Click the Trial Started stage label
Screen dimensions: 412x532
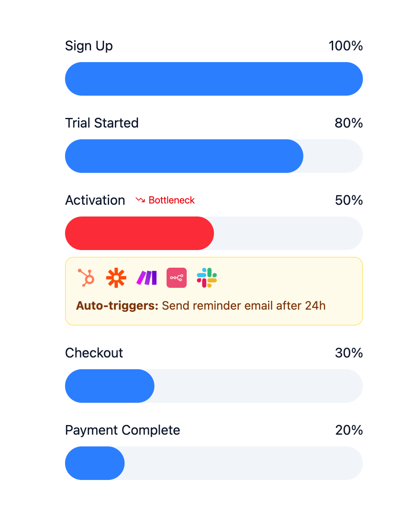coord(102,123)
